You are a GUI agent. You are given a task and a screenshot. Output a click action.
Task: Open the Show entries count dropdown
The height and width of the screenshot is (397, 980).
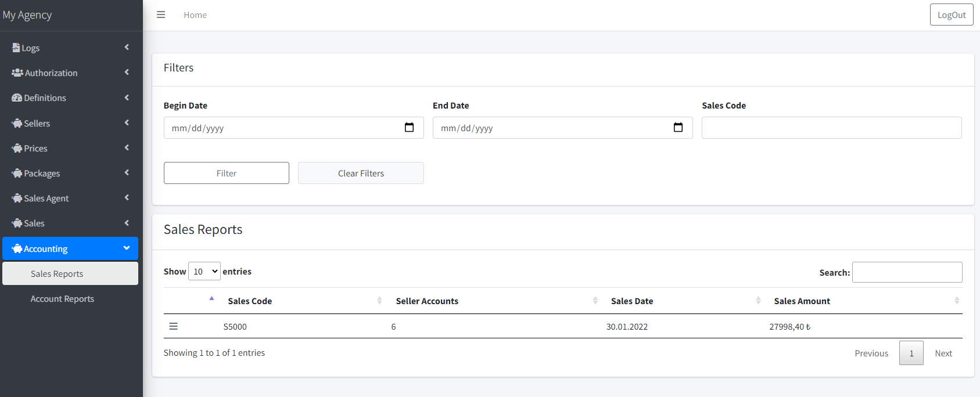pyautogui.click(x=204, y=271)
